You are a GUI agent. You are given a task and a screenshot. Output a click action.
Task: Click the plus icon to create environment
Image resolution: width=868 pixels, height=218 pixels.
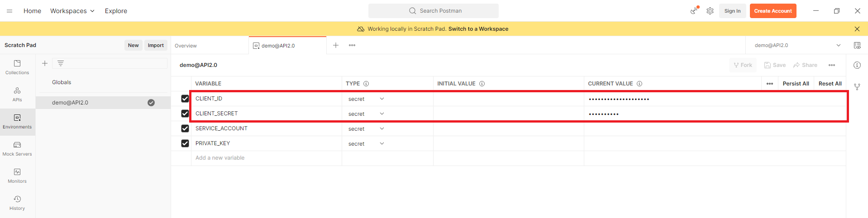(45, 63)
